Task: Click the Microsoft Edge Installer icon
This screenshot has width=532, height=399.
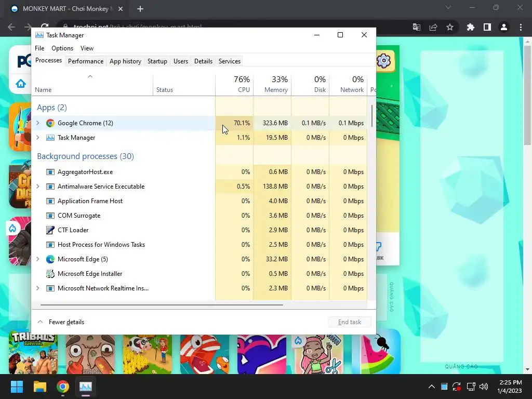Action: coord(50,274)
